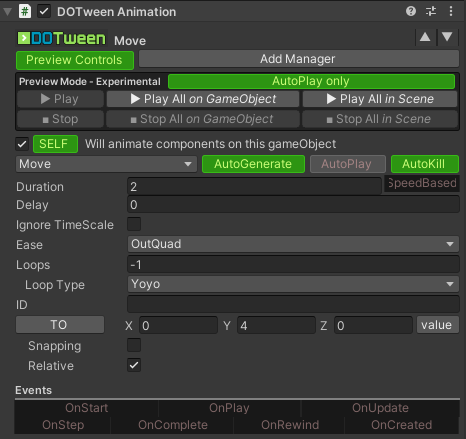
Task: Open the Ease dropdown showing OutQuad
Action: tap(293, 244)
